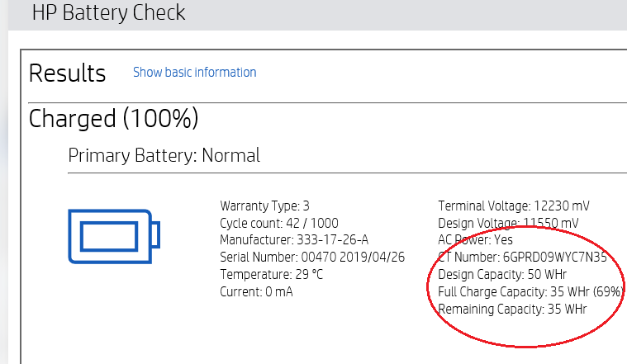Screen dimensions: 627x364
Task: Select the Design Capacity 50 WHr line
Action: [x=502, y=275]
